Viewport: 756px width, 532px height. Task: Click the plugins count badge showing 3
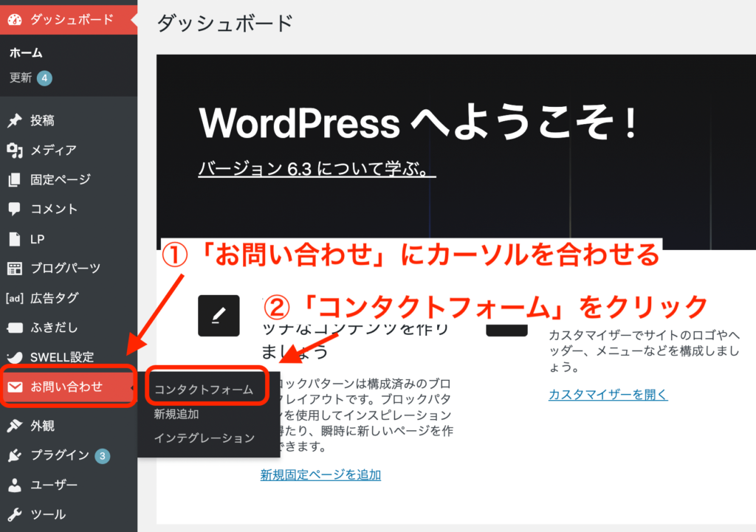(102, 456)
